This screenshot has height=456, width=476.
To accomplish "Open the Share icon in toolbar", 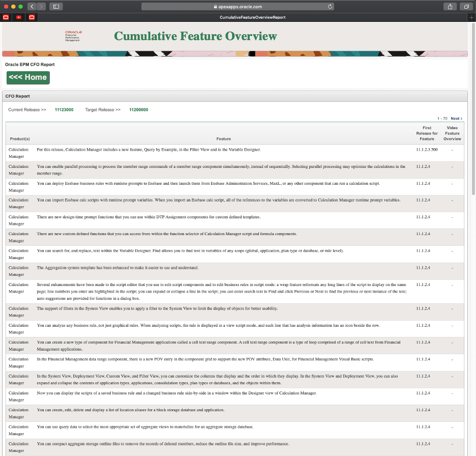I will tap(450, 7).
